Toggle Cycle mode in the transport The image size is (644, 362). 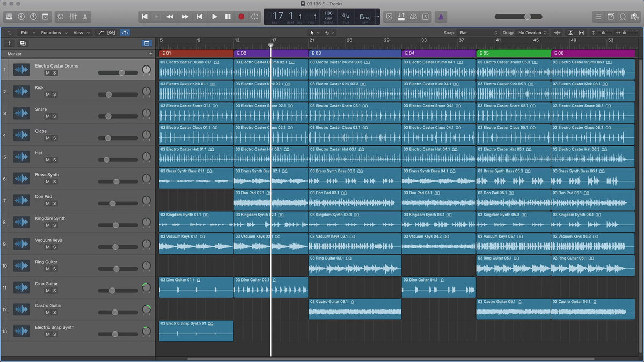pyautogui.click(x=254, y=17)
